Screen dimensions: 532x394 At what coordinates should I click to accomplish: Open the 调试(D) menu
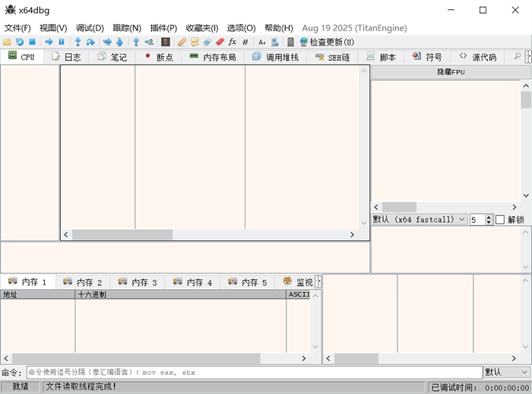[90, 28]
